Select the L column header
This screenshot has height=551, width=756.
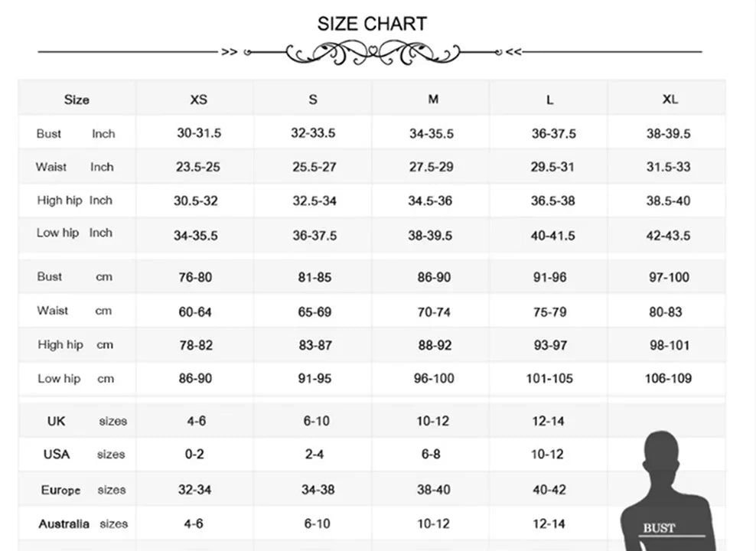(x=549, y=99)
